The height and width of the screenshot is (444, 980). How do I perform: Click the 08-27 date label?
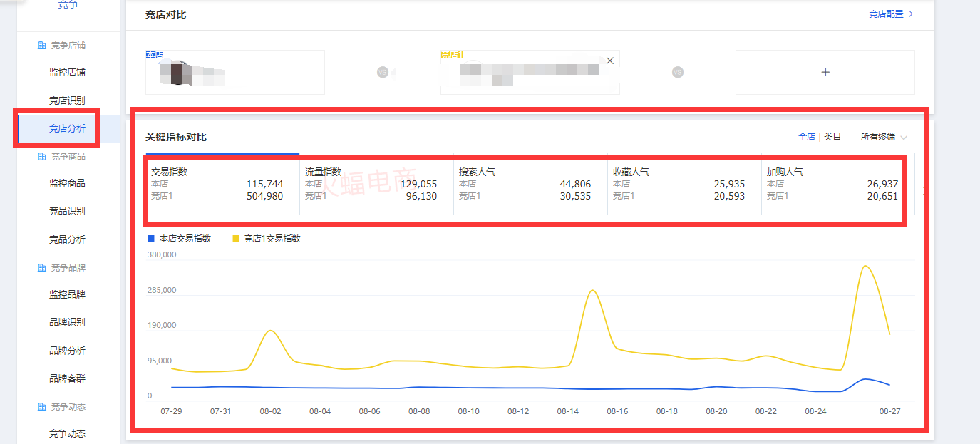[x=889, y=411]
